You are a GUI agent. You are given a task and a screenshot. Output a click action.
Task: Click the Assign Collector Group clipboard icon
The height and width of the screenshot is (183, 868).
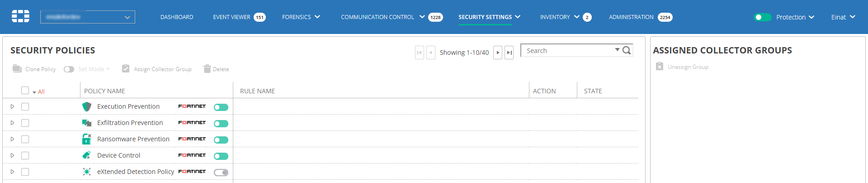(126, 68)
